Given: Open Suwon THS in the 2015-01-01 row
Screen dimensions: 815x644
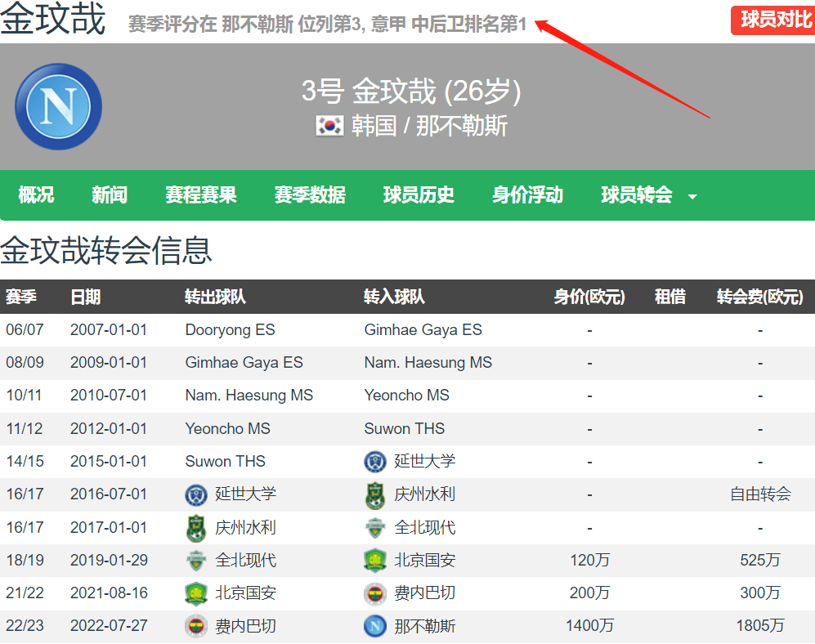Looking at the screenshot, I should coord(226,462).
